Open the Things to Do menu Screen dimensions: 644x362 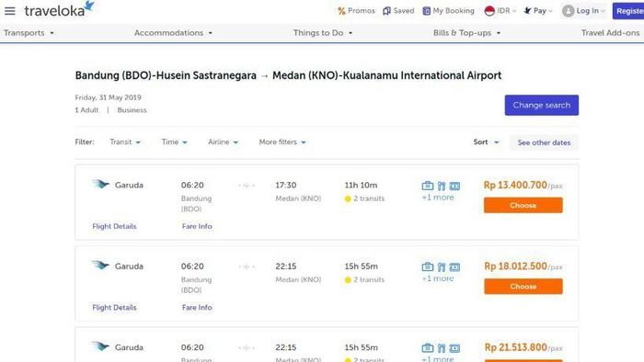[323, 33]
